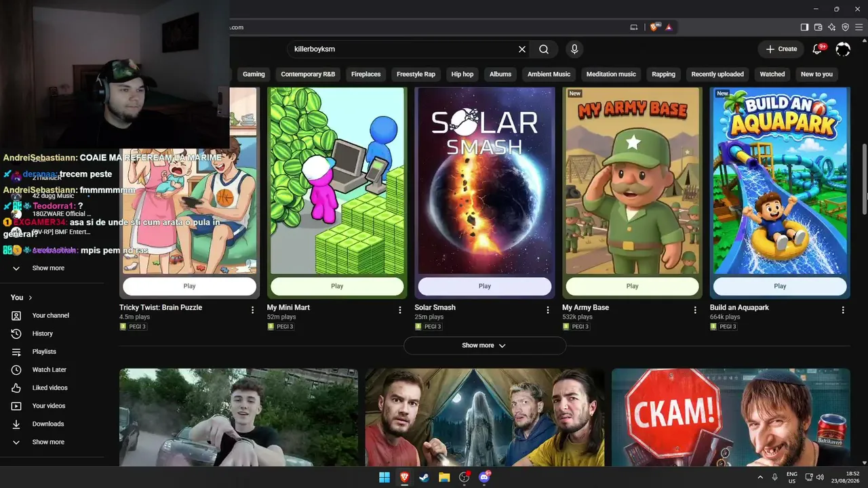Select the Albums filter chip

click(x=500, y=75)
